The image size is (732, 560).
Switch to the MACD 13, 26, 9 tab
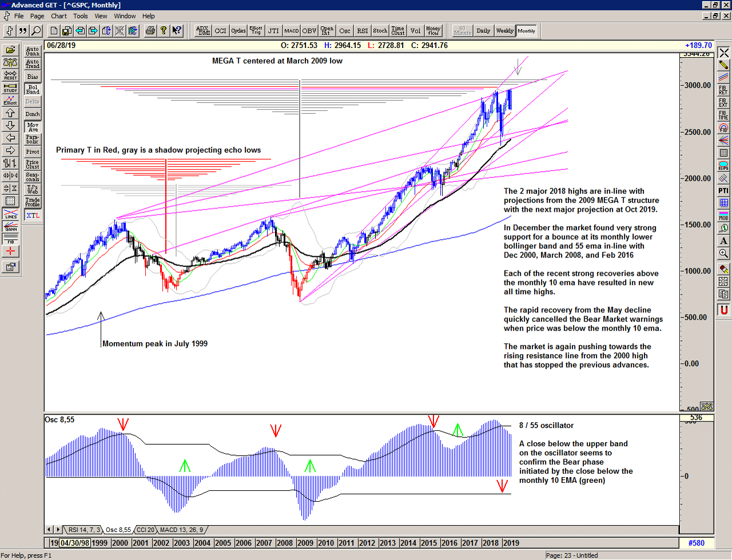tap(182, 530)
